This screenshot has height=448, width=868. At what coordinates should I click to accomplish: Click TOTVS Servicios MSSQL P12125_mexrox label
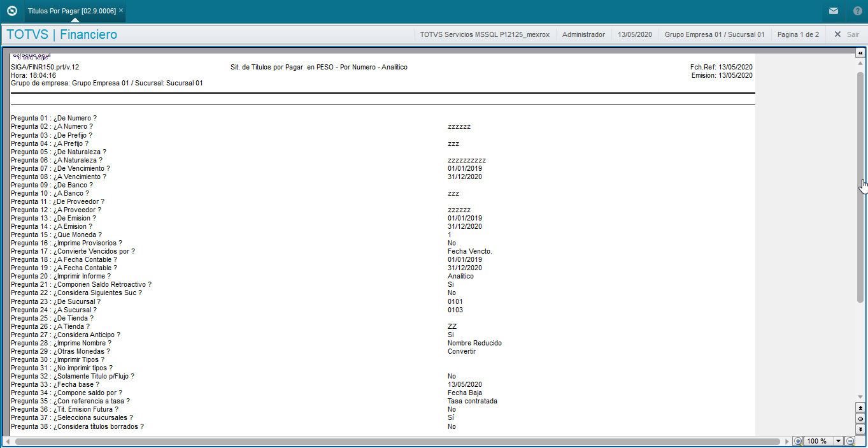tap(485, 34)
